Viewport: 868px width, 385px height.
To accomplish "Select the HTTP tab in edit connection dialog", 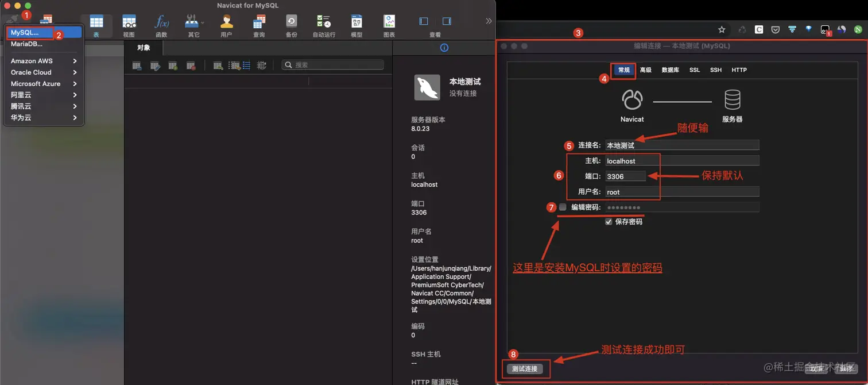I will point(739,70).
